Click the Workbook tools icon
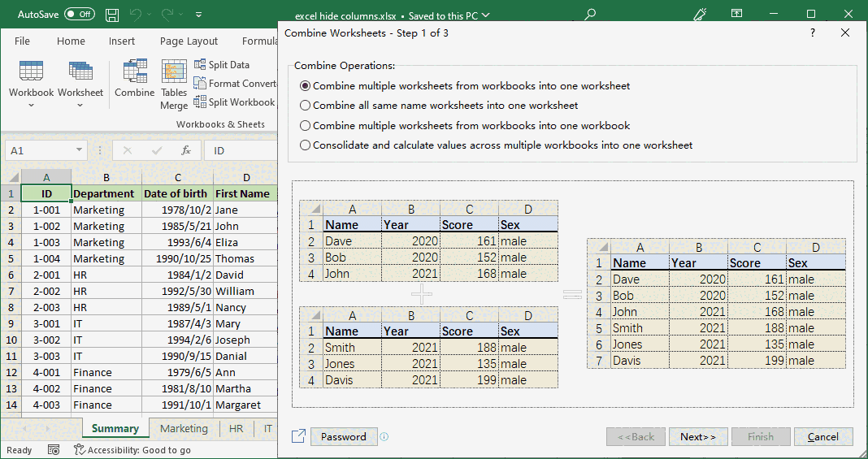868x459 pixels. [x=31, y=71]
